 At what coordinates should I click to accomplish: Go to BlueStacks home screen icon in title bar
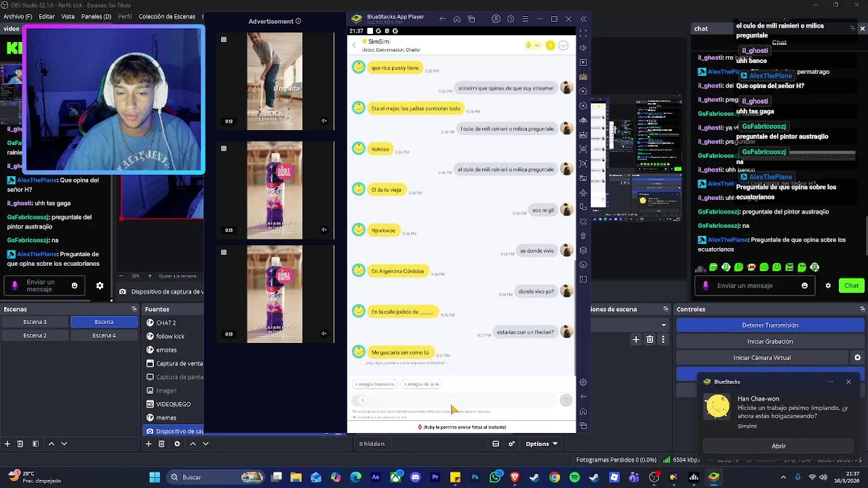click(457, 19)
